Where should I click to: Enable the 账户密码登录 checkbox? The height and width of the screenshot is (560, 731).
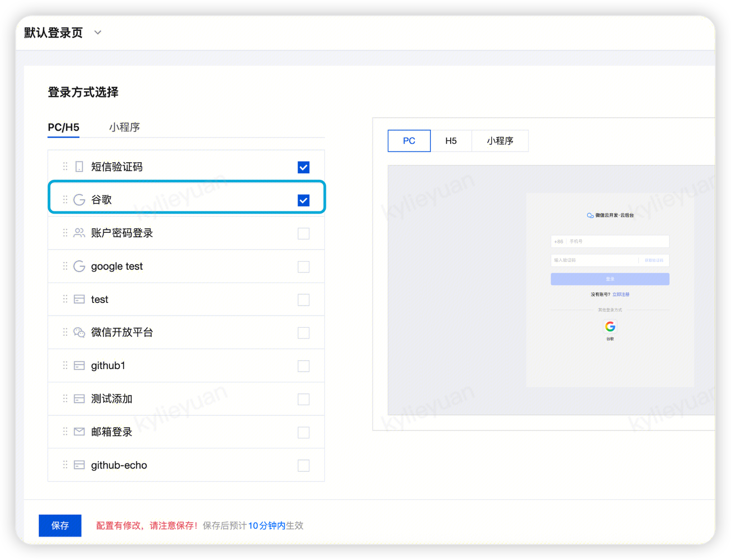click(303, 233)
